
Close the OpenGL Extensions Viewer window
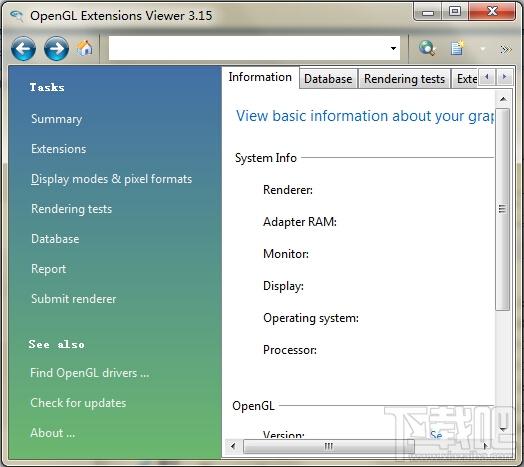[492, 12]
